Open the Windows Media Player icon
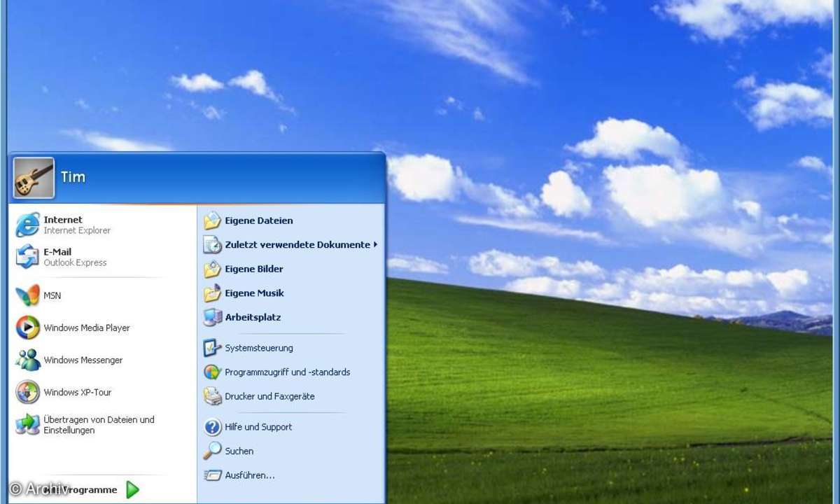Screen dimensions: 840x504 point(28,328)
